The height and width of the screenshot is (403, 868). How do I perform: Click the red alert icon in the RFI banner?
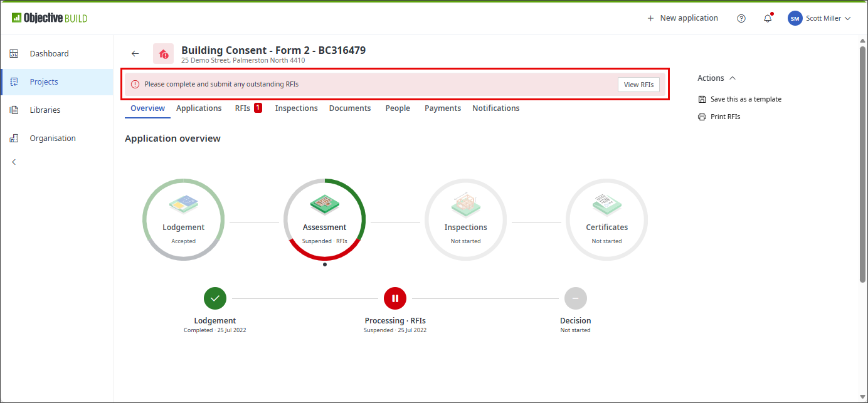tap(135, 85)
